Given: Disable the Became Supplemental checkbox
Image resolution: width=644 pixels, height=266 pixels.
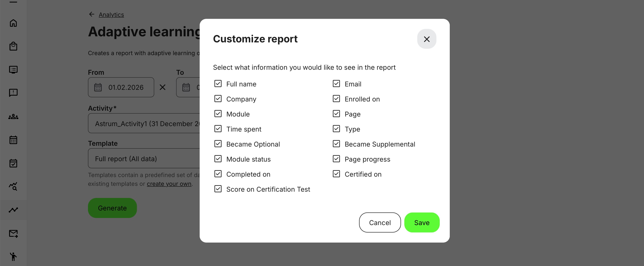Looking at the screenshot, I should pos(336,144).
